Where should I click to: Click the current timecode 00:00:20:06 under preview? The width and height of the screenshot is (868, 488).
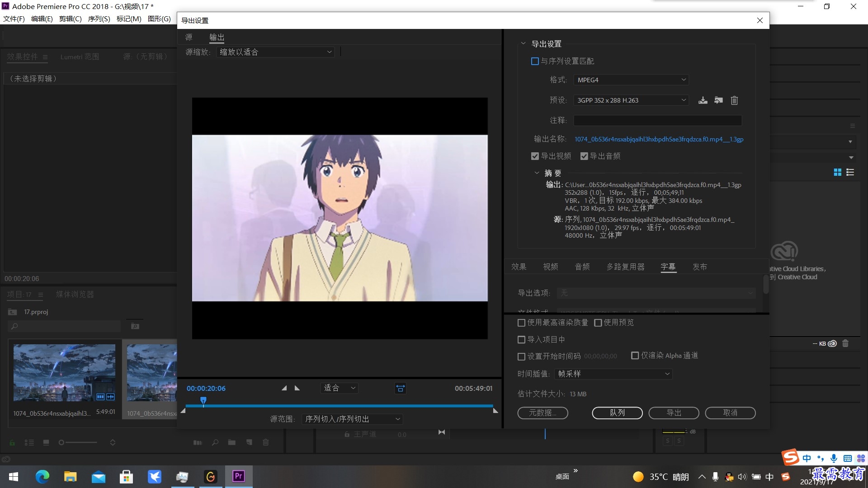[x=206, y=389]
